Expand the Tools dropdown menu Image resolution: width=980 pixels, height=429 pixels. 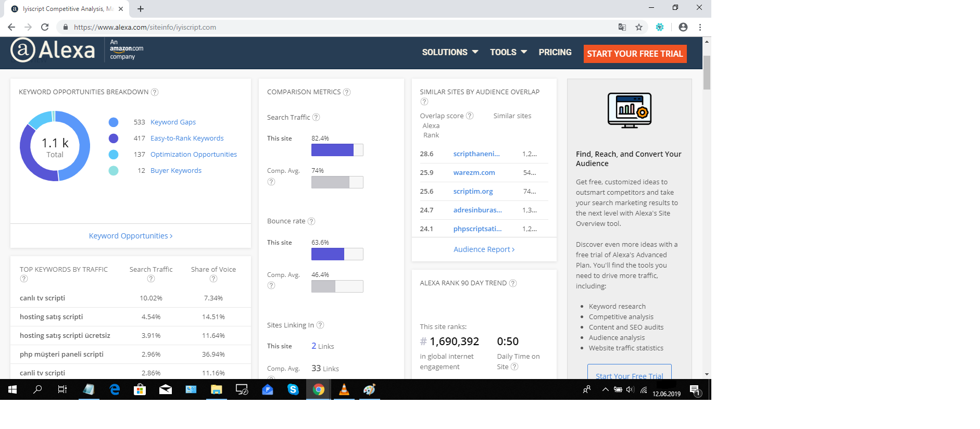508,52
